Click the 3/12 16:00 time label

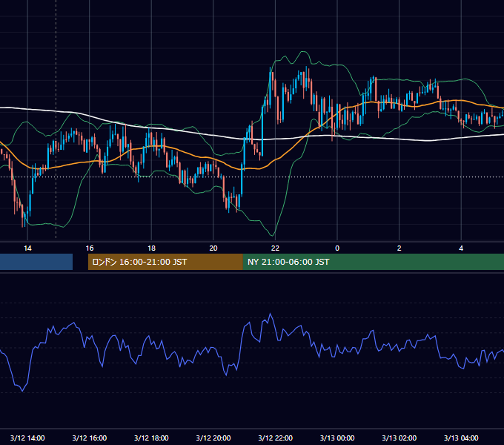(90, 438)
